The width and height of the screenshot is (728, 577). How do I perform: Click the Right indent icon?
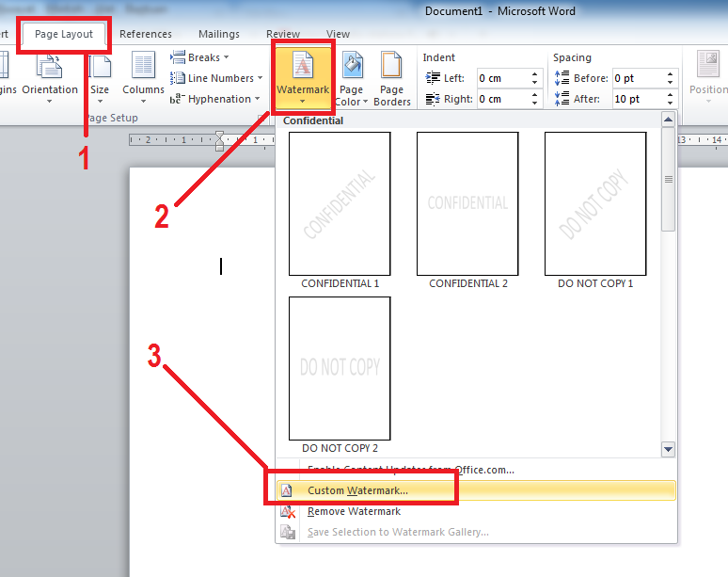[x=433, y=99]
